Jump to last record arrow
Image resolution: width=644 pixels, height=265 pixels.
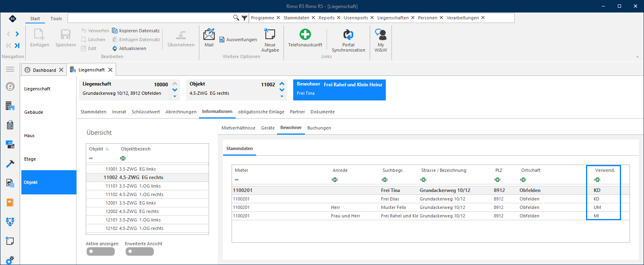point(17,46)
